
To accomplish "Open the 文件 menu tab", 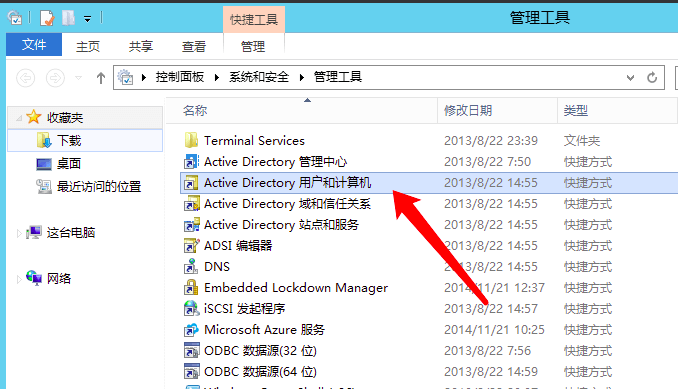I will pos(34,45).
